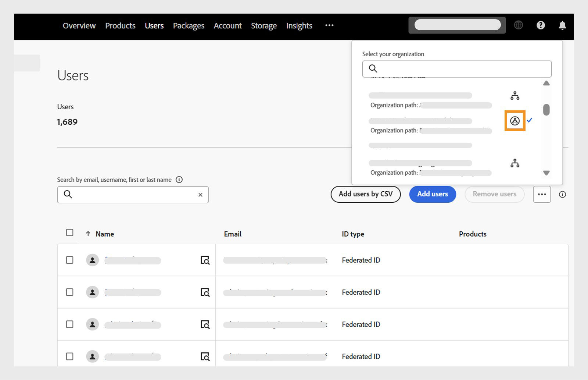588x380 pixels.
Task: View details icon for first user
Action: (205, 260)
